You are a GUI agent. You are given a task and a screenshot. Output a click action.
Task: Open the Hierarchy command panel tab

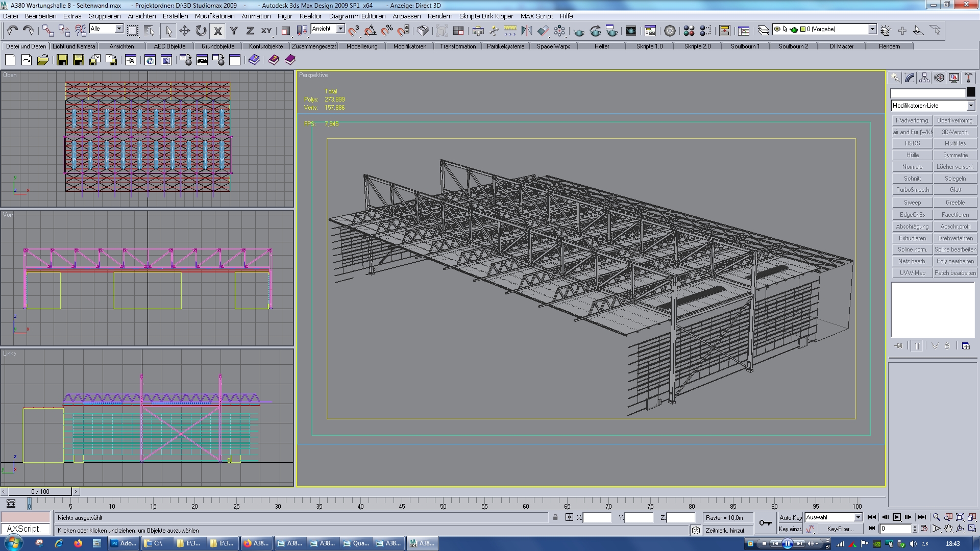tap(924, 78)
